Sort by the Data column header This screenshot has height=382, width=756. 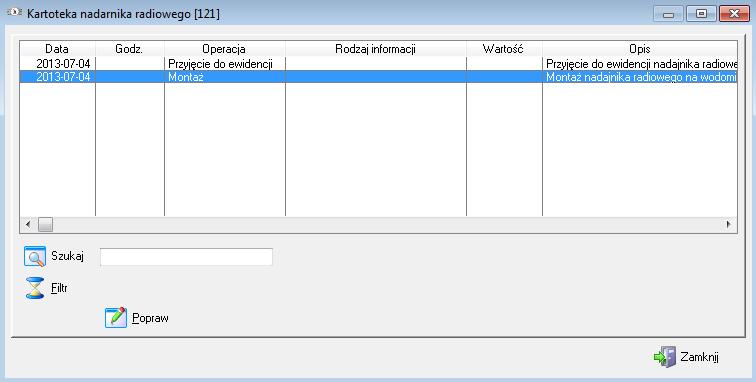pos(57,49)
